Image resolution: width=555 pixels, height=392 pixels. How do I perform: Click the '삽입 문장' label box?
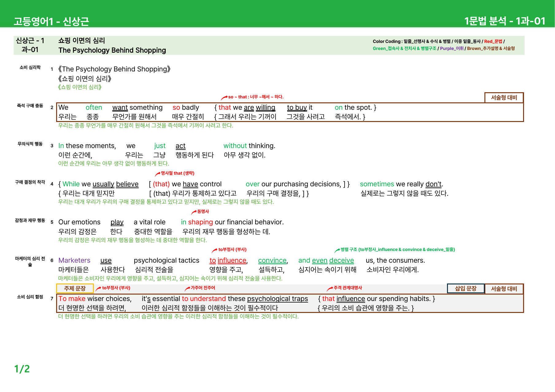point(465,288)
